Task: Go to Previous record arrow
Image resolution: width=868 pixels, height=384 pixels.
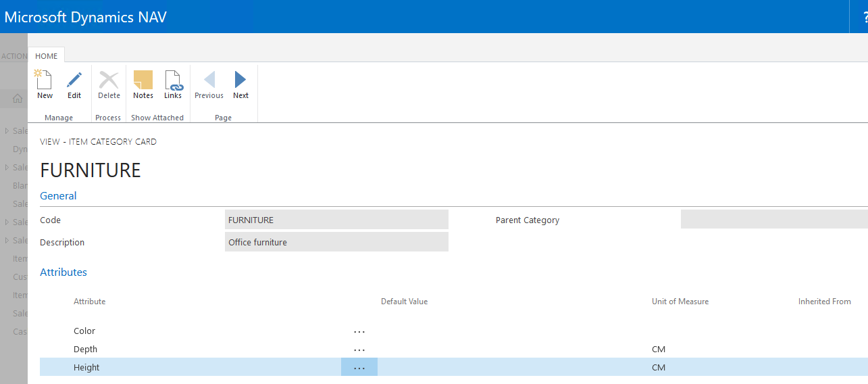Action: click(x=209, y=80)
